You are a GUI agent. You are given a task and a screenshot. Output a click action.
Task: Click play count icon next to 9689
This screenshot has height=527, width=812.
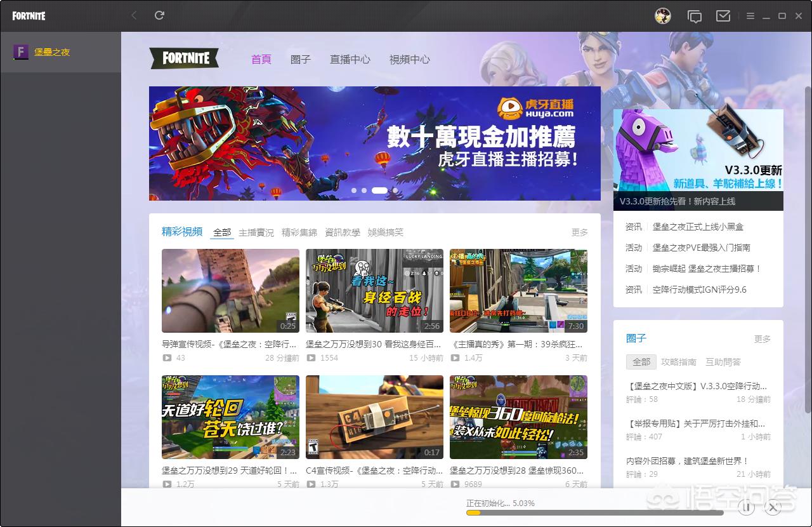455,484
